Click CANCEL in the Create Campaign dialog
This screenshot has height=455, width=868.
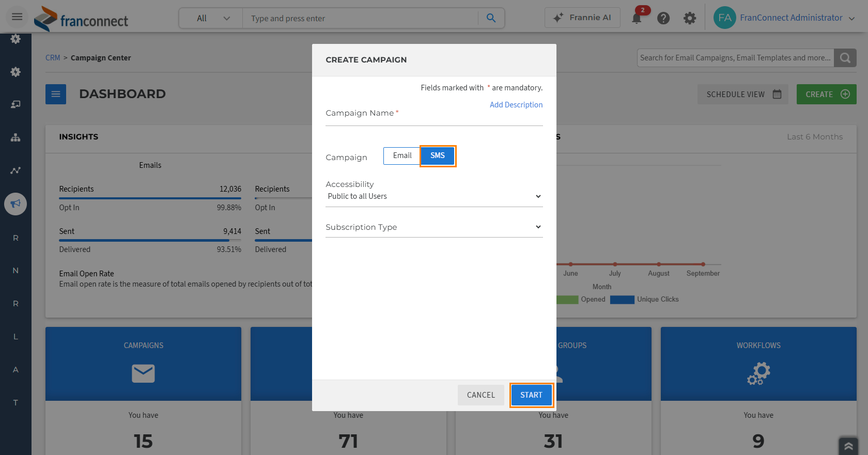point(481,395)
